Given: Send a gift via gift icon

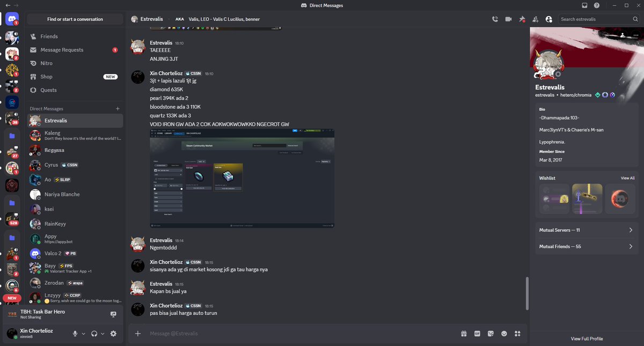Looking at the screenshot, I should tap(464, 333).
